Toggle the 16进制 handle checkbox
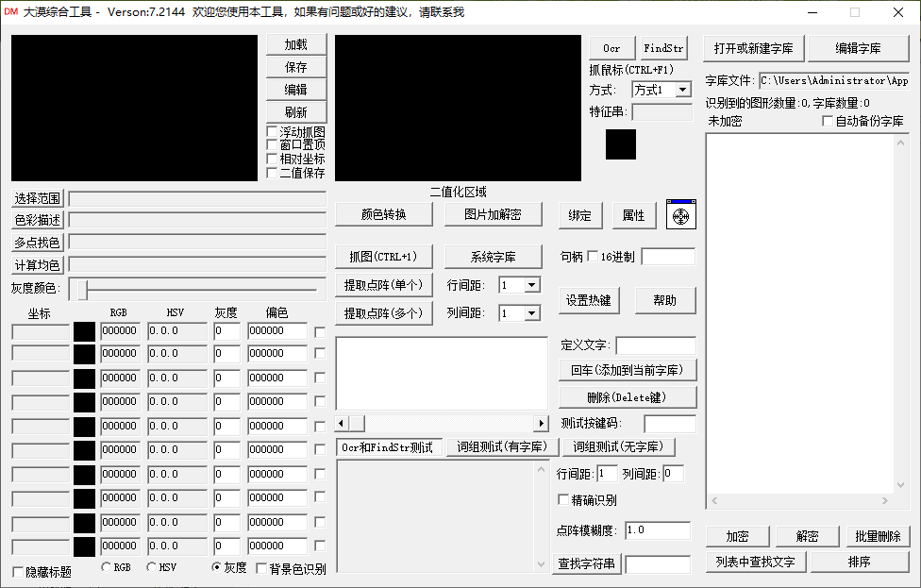Viewport: 921px width, 588px height. [x=593, y=256]
